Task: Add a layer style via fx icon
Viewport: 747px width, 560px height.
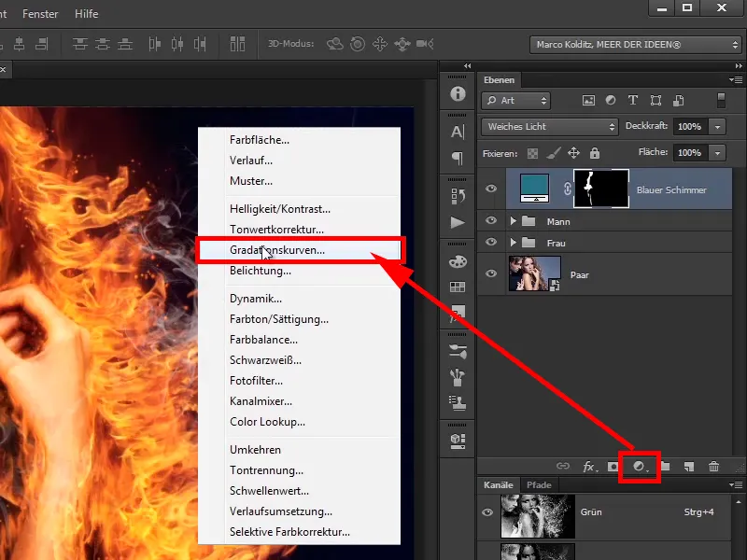Action: click(x=590, y=467)
